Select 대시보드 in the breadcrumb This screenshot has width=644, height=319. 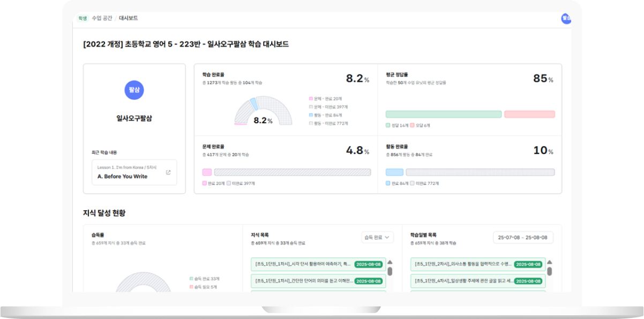coord(129,18)
